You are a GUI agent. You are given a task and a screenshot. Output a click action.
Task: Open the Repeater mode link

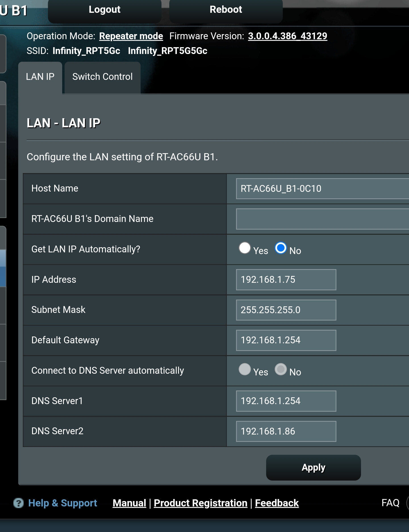tap(131, 36)
